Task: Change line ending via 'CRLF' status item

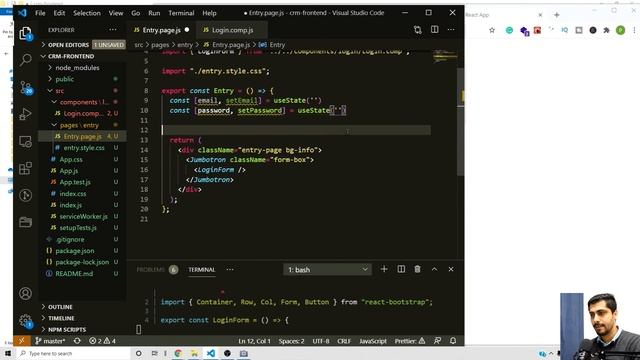Action: pos(344,340)
